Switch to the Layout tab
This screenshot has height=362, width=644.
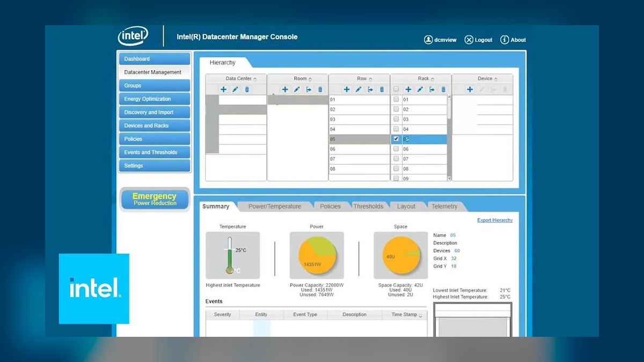pyautogui.click(x=406, y=206)
